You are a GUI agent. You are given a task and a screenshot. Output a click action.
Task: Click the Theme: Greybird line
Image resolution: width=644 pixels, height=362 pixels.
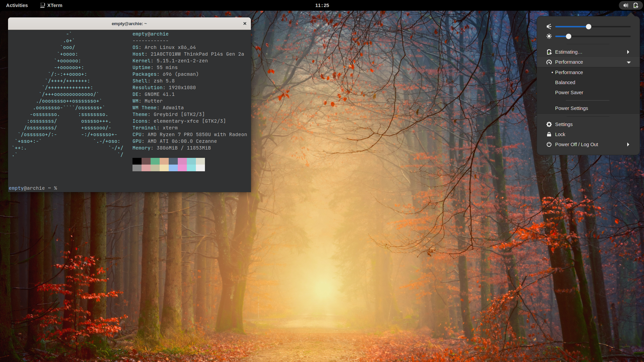tap(168, 115)
